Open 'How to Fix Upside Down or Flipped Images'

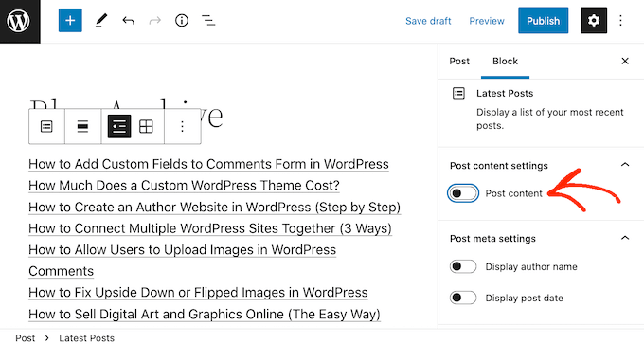198,293
